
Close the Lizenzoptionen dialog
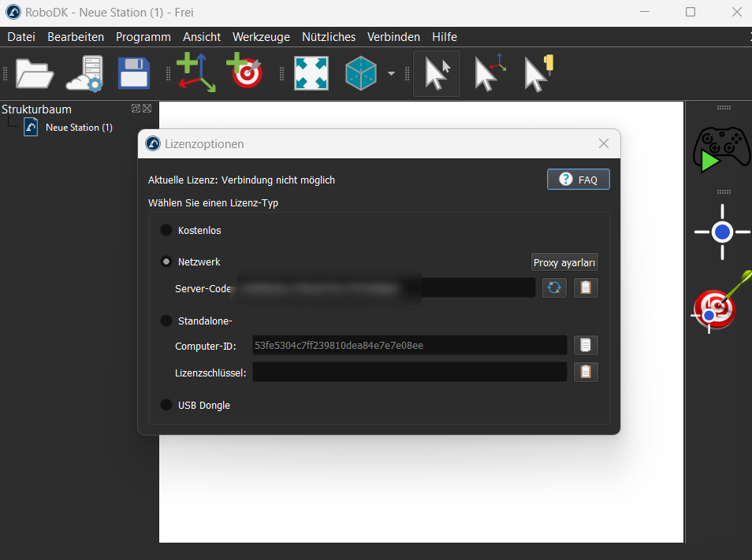pos(604,143)
